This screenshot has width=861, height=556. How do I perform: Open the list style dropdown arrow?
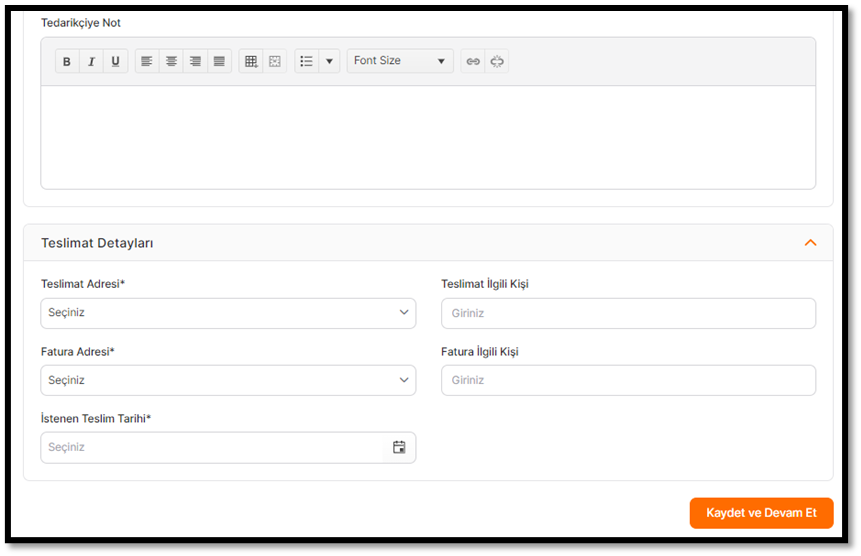[x=329, y=61]
